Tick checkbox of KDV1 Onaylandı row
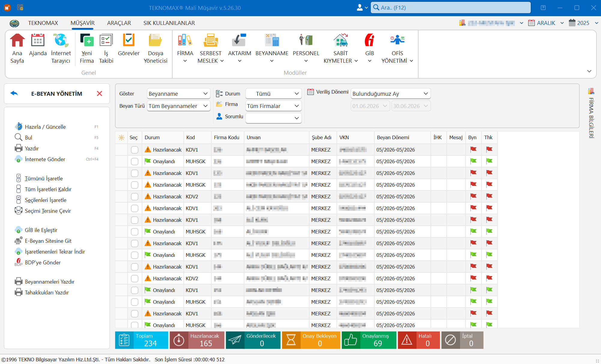The width and height of the screenshot is (601, 364). click(134, 290)
